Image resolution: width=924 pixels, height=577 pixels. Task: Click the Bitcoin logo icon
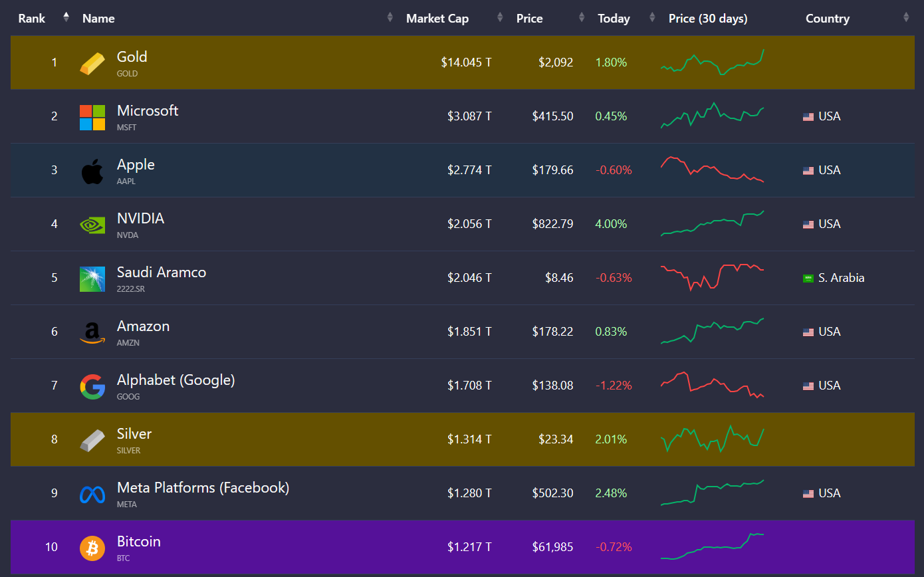point(92,548)
